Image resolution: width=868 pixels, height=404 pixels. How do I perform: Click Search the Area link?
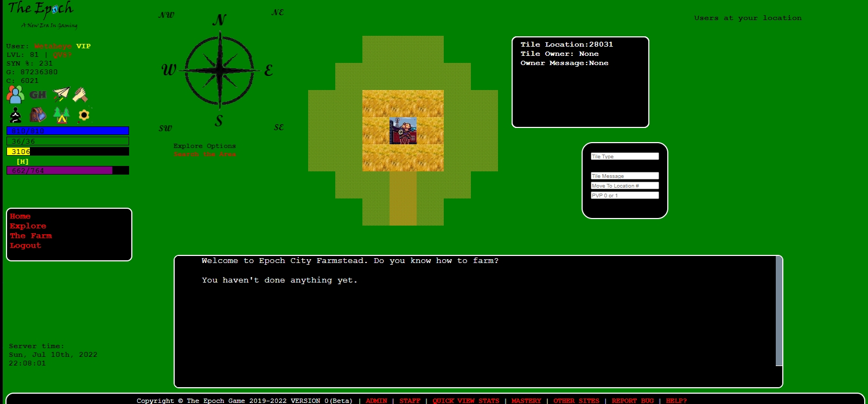[205, 155]
